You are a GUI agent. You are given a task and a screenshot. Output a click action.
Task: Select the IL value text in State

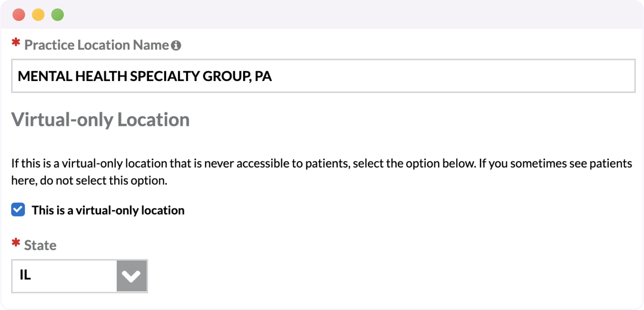[x=25, y=275]
